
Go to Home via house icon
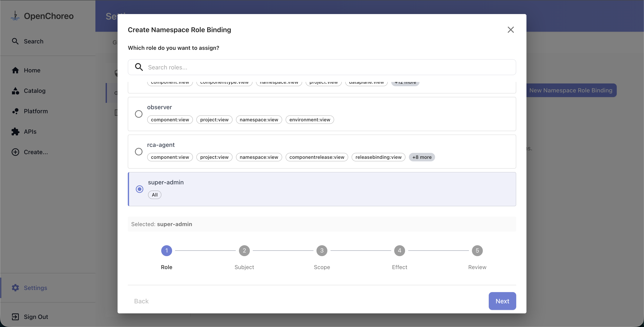[15, 70]
